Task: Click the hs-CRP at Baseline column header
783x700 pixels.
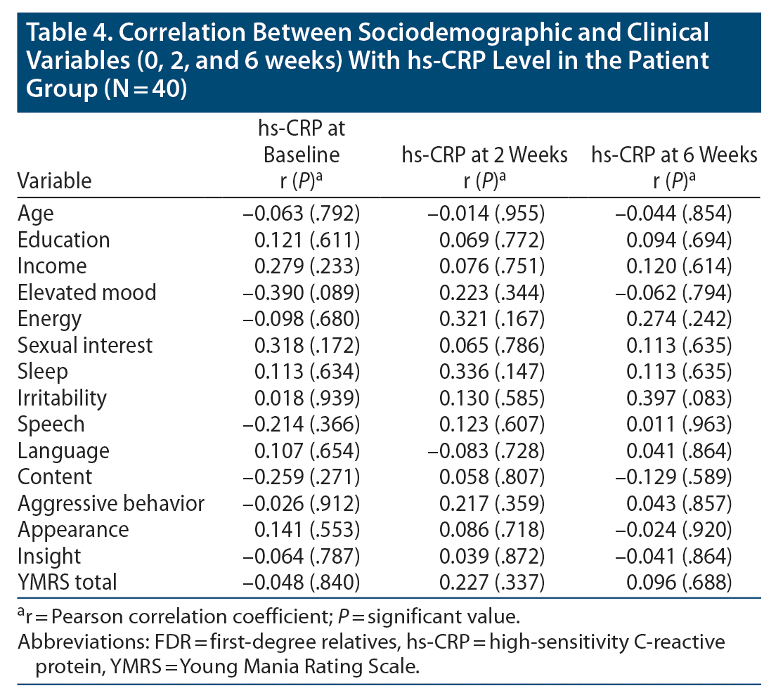Action: pyautogui.click(x=299, y=155)
